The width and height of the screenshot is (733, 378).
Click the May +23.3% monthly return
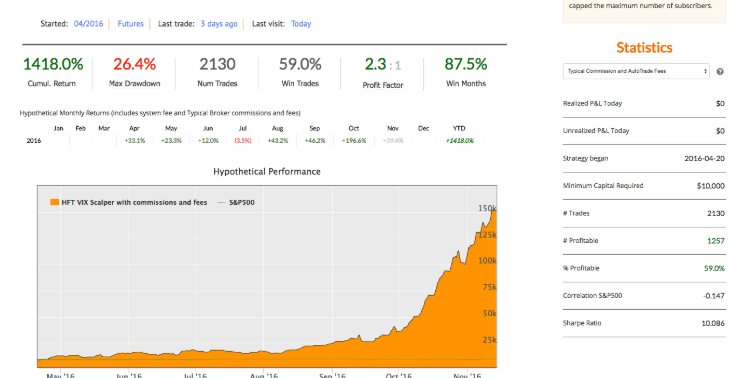tap(171, 141)
